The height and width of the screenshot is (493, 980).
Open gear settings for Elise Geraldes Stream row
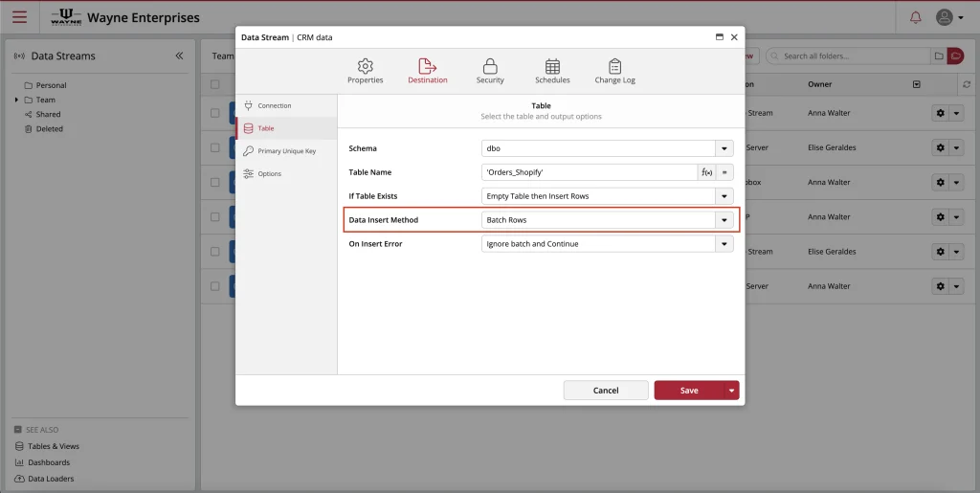click(940, 251)
